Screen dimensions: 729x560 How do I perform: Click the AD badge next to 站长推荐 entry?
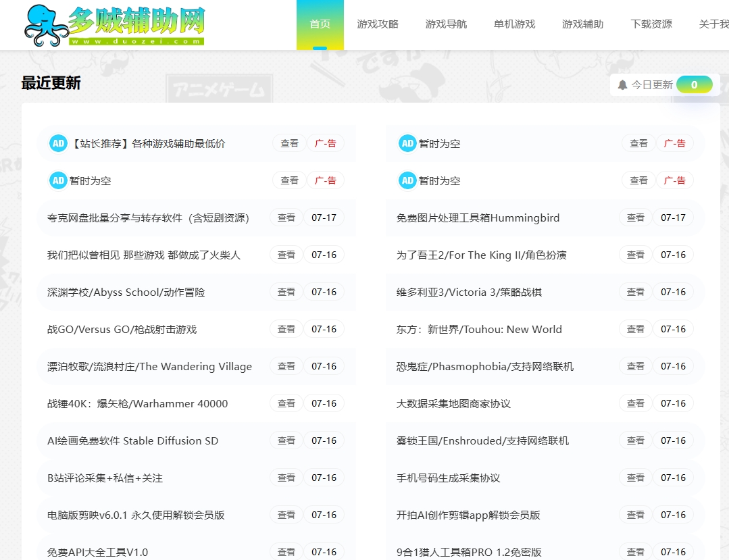[x=58, y=143]
